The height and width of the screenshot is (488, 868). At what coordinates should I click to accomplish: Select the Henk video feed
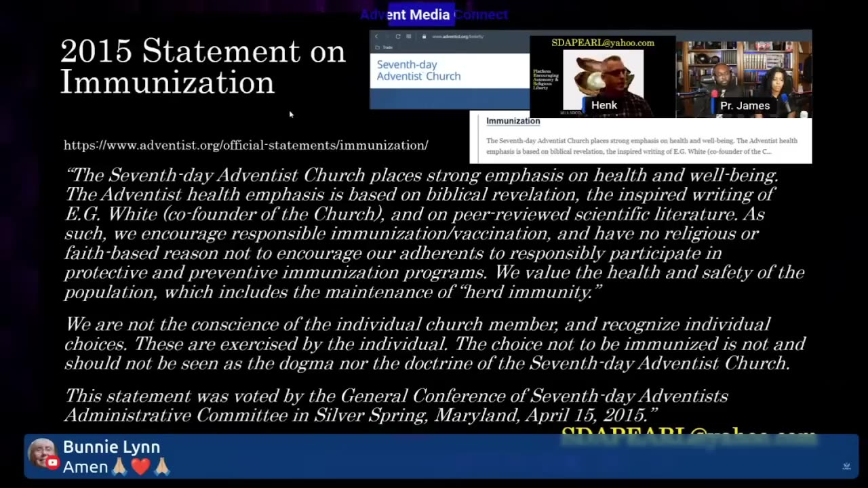602,77
